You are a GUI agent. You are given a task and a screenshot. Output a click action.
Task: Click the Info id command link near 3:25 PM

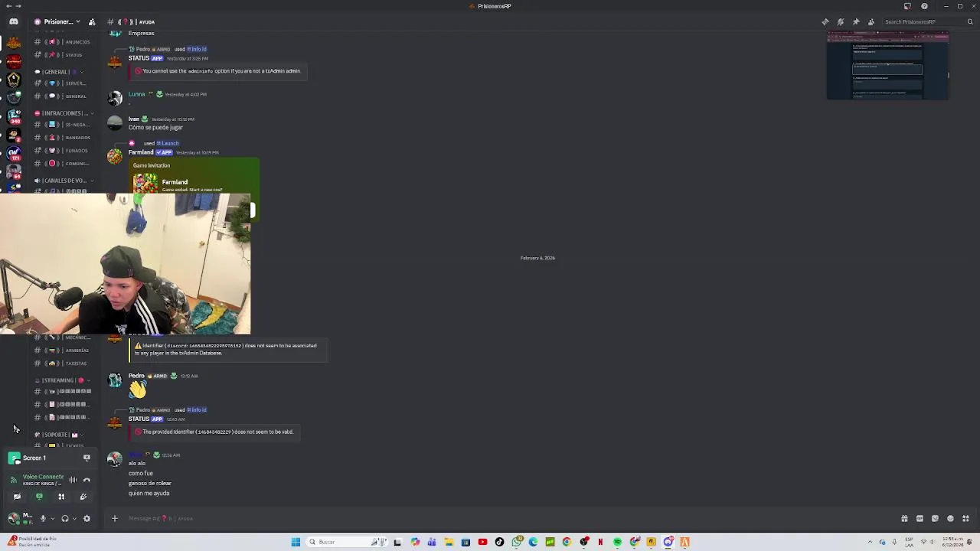197,49
